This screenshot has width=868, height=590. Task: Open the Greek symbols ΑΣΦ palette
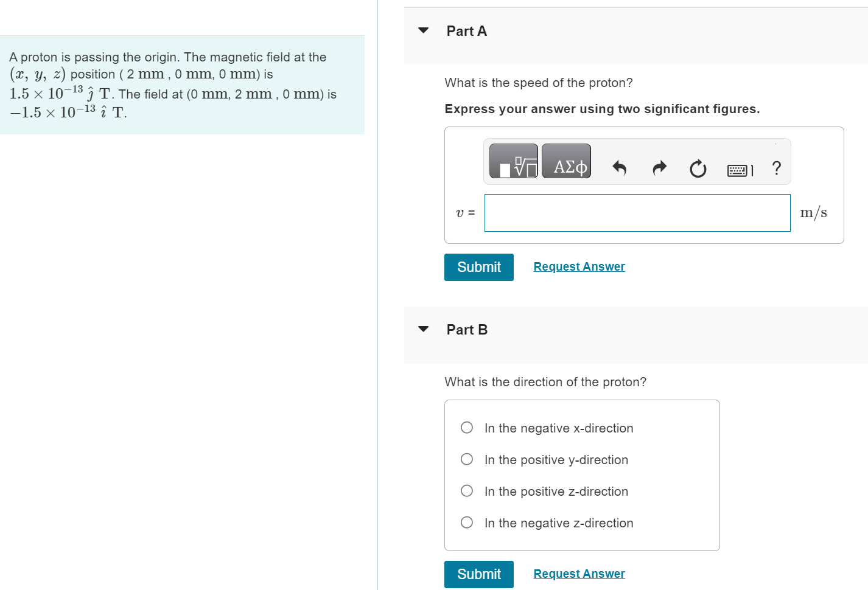click(566, 161)
